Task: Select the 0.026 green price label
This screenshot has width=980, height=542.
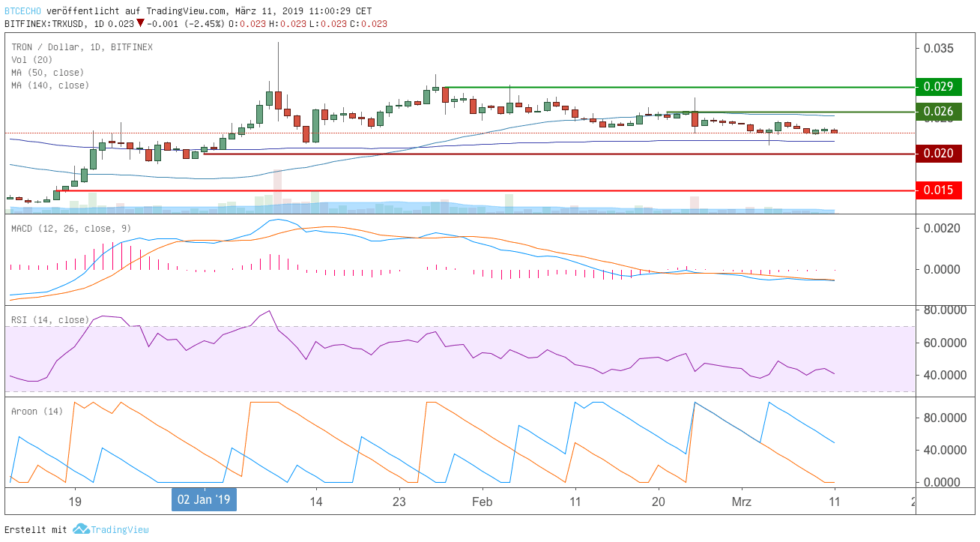Action: click(938, 112)
